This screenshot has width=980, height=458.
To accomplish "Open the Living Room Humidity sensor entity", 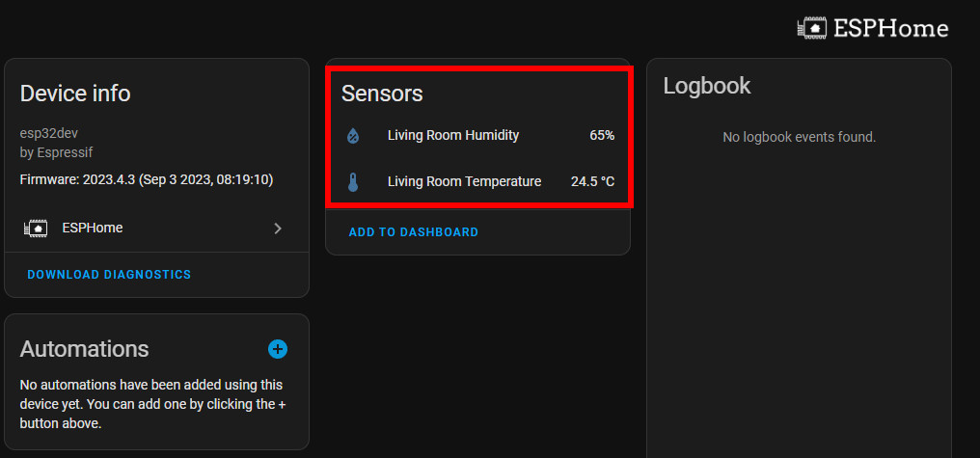I will coord(453,136).
